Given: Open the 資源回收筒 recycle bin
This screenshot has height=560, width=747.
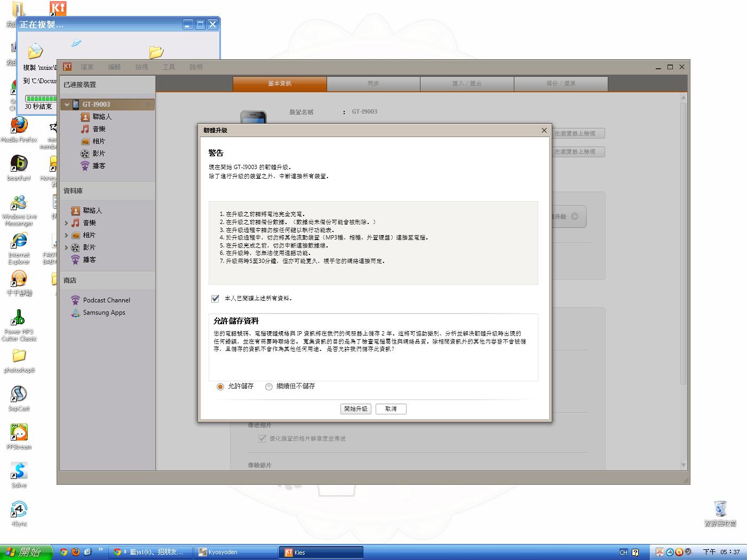Looking at the screenshot, I should coord(720,514).
